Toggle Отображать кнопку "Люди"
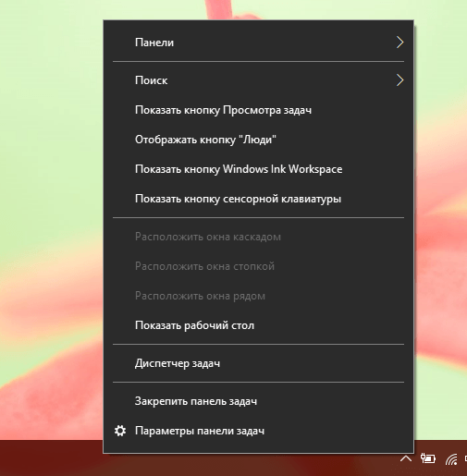This screenshot has height=476, width=467. pos(258,140)
